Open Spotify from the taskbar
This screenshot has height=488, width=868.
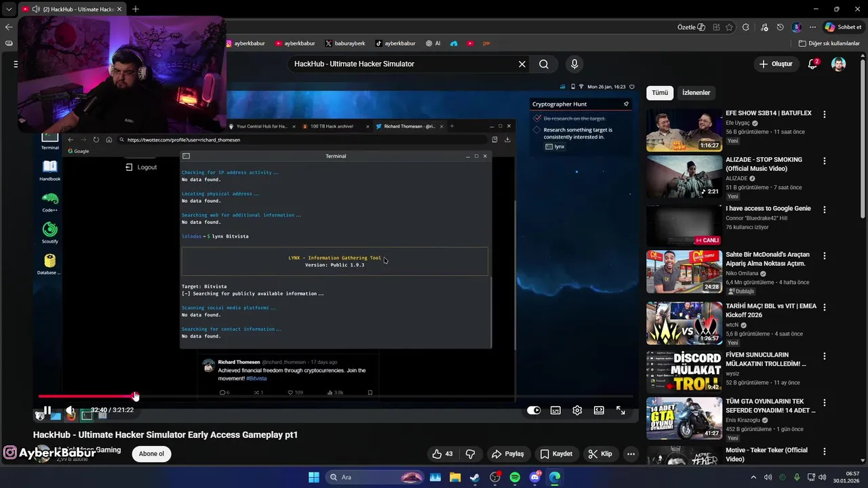pos(515,477)
